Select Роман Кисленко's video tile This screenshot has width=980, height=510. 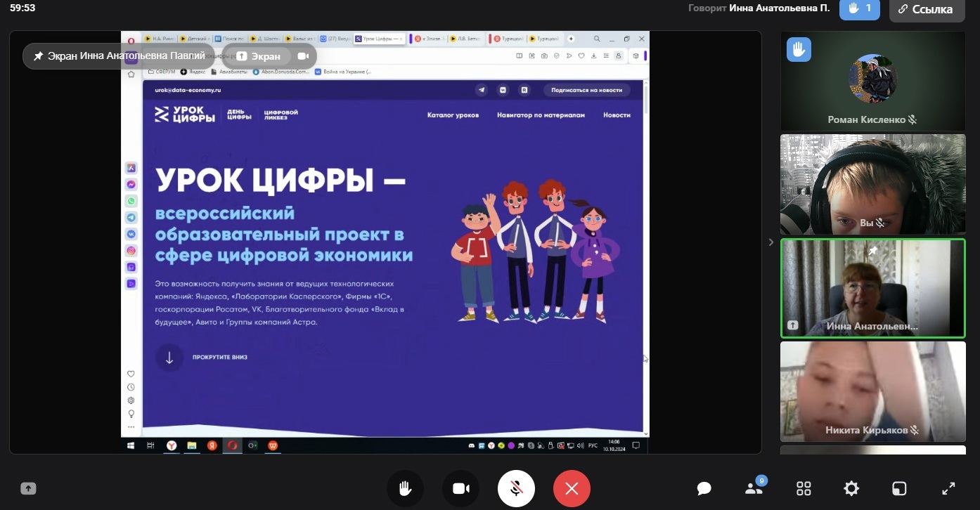click(872, 81)
